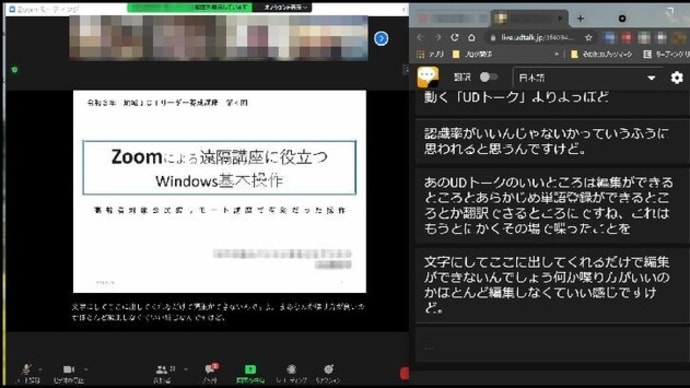Expand the caret next to participants
The width and height of the screenshot is (690, 388).
point(186,369)
